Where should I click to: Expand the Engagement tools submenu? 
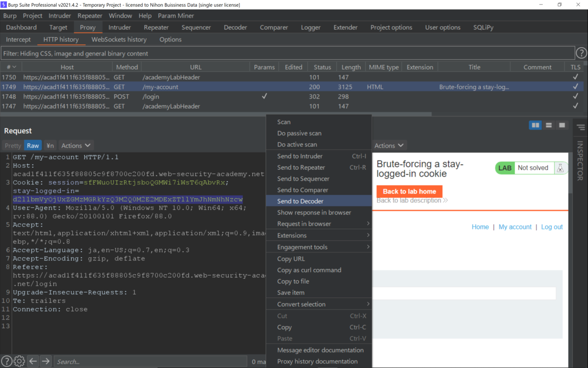(x=318, y=247)
